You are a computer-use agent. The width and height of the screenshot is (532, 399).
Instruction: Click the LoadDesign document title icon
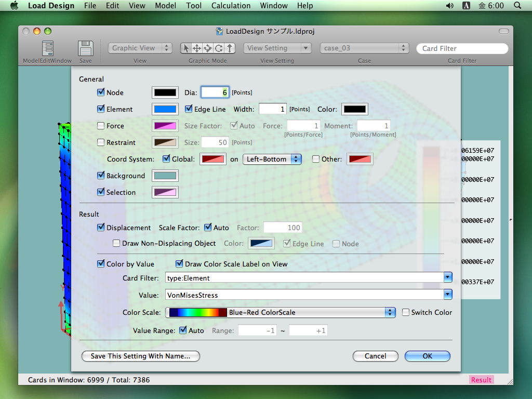coord(220,31)
